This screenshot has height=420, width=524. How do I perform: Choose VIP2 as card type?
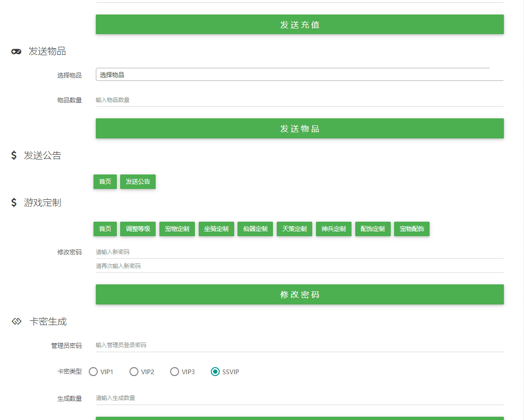tap(134, 372)
